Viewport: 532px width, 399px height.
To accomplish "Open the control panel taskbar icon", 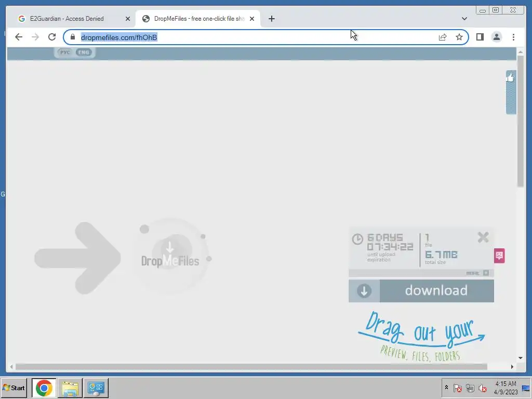I will 96,388.
